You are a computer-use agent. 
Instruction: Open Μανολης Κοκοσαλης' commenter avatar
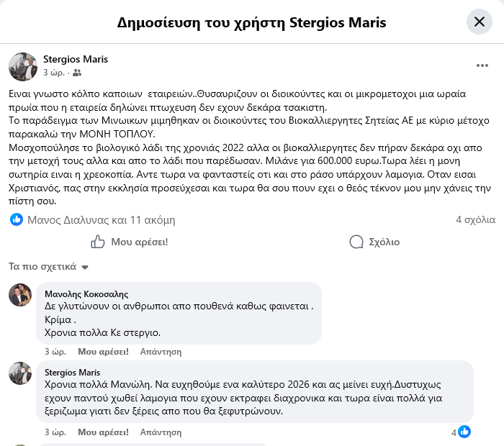pos(19,296)
